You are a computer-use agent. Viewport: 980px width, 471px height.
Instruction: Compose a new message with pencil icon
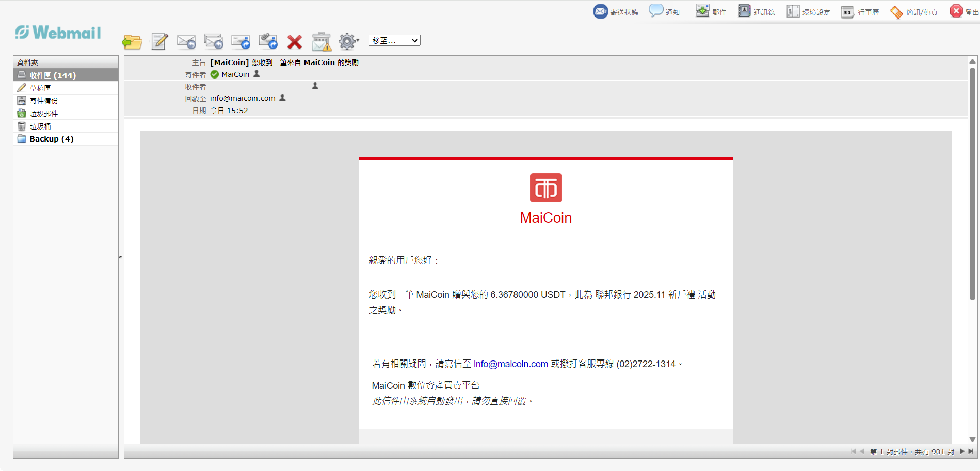coord(159,41)
